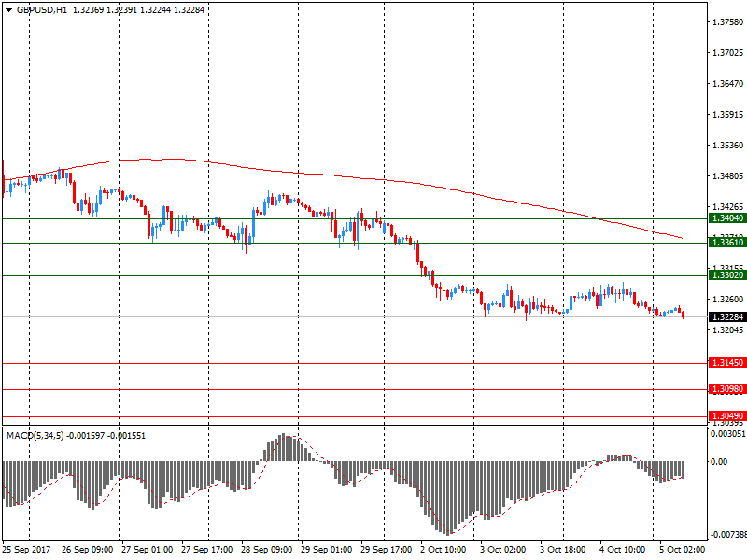This screenshot has height=560, width=747.
Task: Click the 25 Sep 2017 time axis label
Action: click(26, 550)
